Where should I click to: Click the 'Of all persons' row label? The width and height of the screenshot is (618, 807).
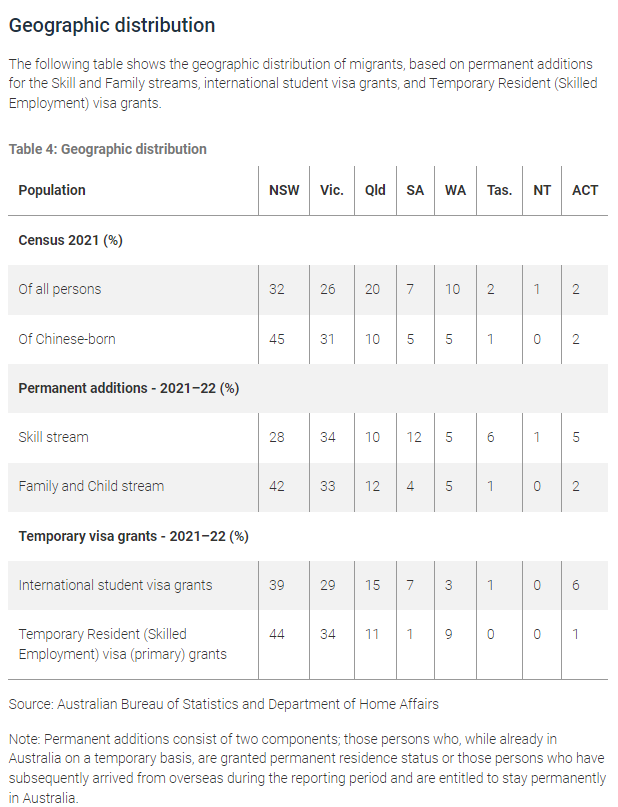(60, 289)
